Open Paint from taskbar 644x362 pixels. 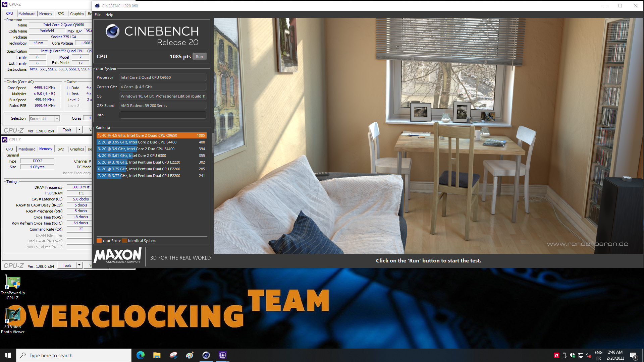click(190, 355)
